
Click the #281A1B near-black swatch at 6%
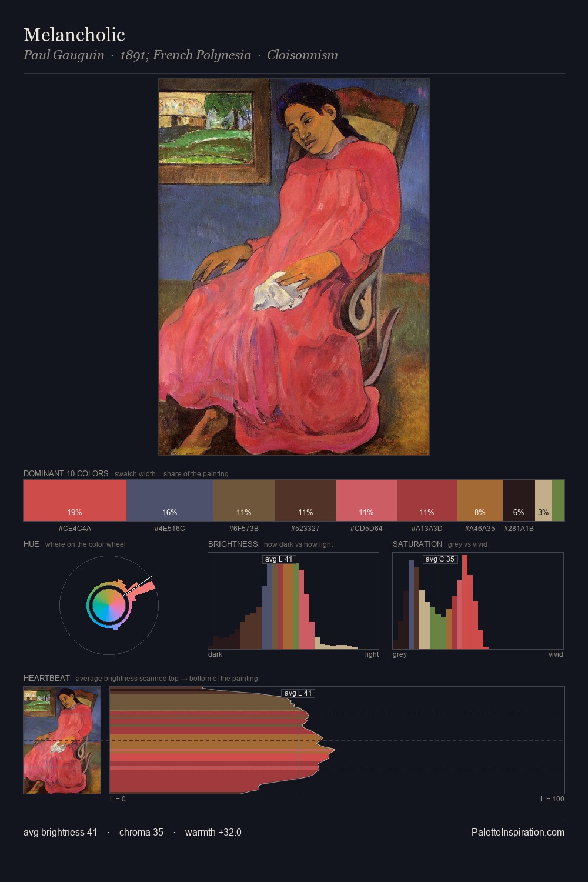click(x=519, y=500)
